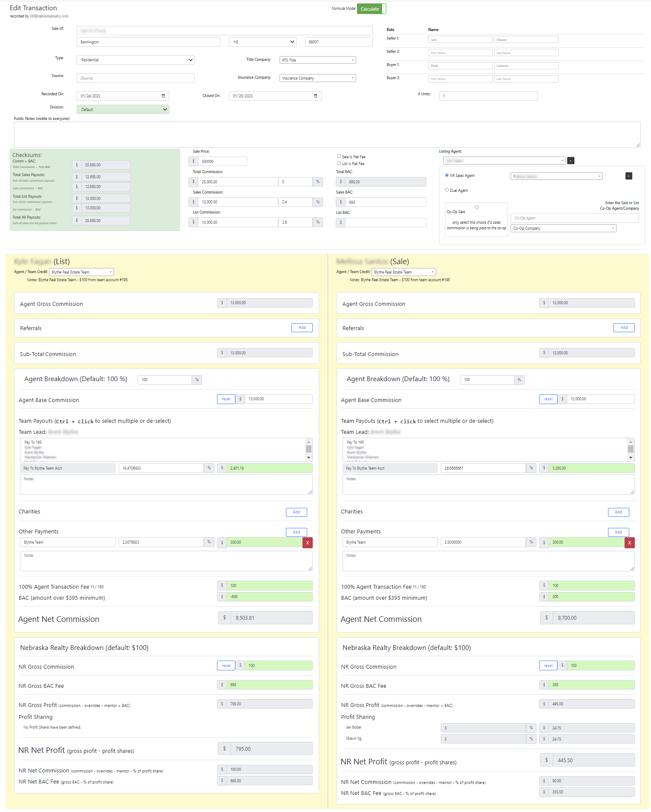
Task: Reset the List side NR Gross Commission
Action: coord(226,666)
